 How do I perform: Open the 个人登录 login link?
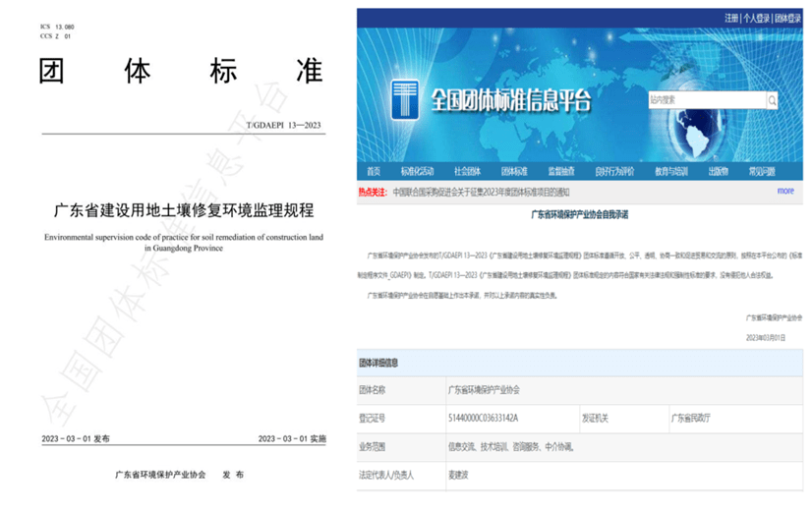tap(755, 18)
